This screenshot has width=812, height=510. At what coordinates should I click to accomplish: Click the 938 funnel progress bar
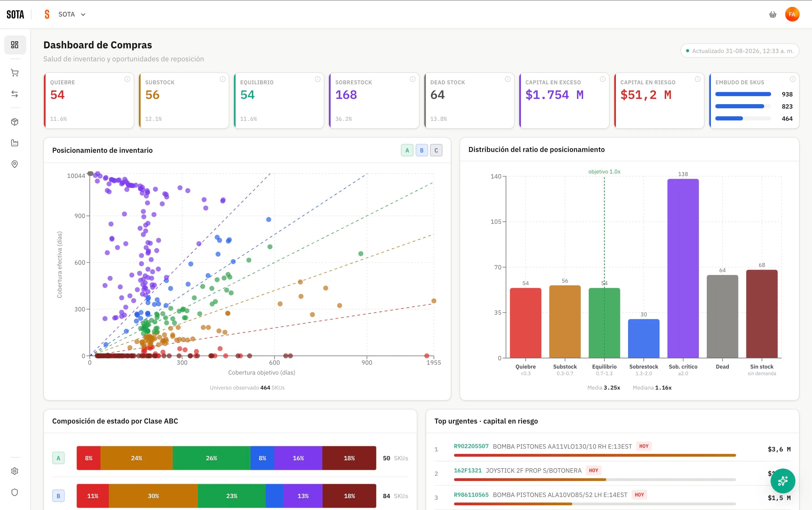point(743,94)
